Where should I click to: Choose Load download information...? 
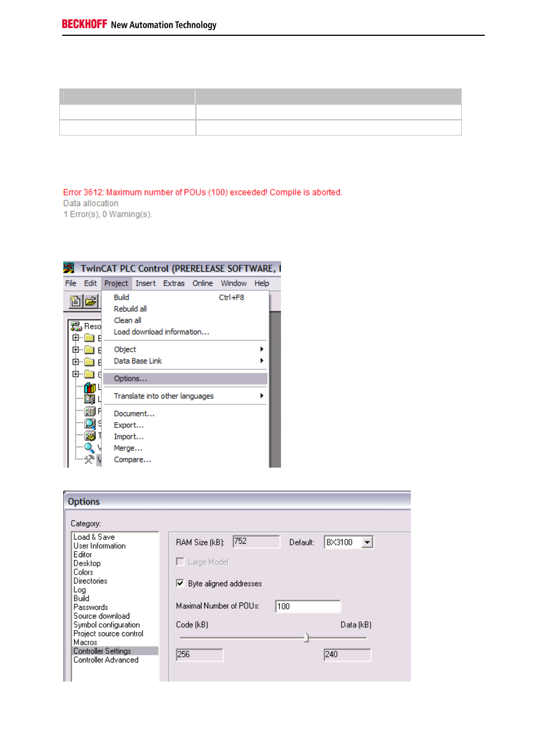pos(185,332)
